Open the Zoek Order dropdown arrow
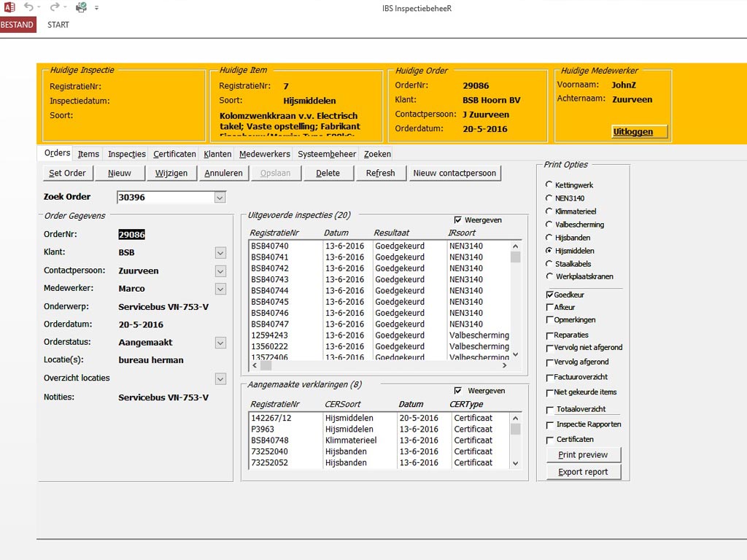The width and height of the screenshot is (747, 560). tap(220, 197)
